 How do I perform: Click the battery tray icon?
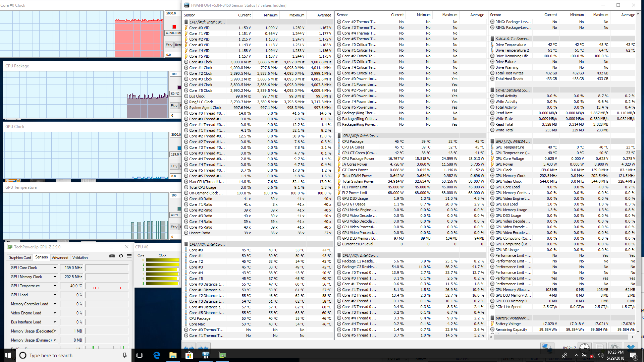(584, 355)
